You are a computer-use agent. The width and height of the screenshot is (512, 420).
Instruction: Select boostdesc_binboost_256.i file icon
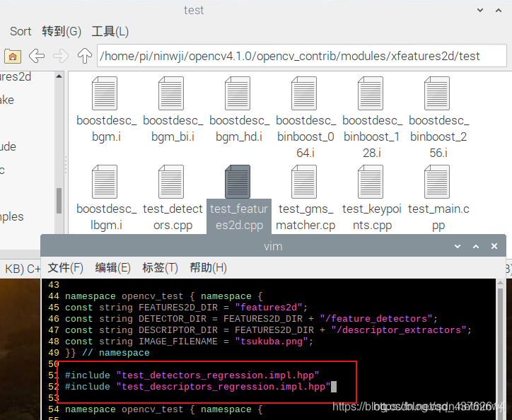437,93
